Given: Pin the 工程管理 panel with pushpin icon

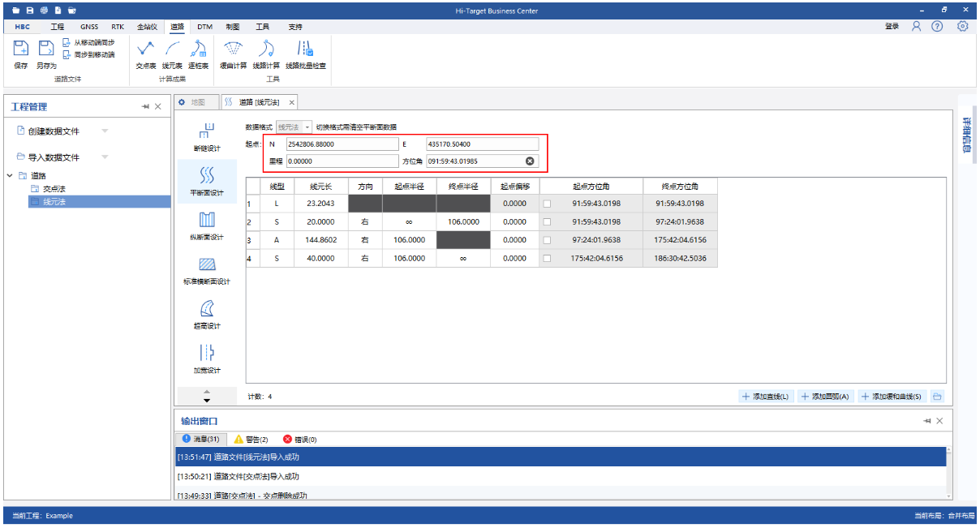Looking at the screenshot, I should tap(145, 106).
